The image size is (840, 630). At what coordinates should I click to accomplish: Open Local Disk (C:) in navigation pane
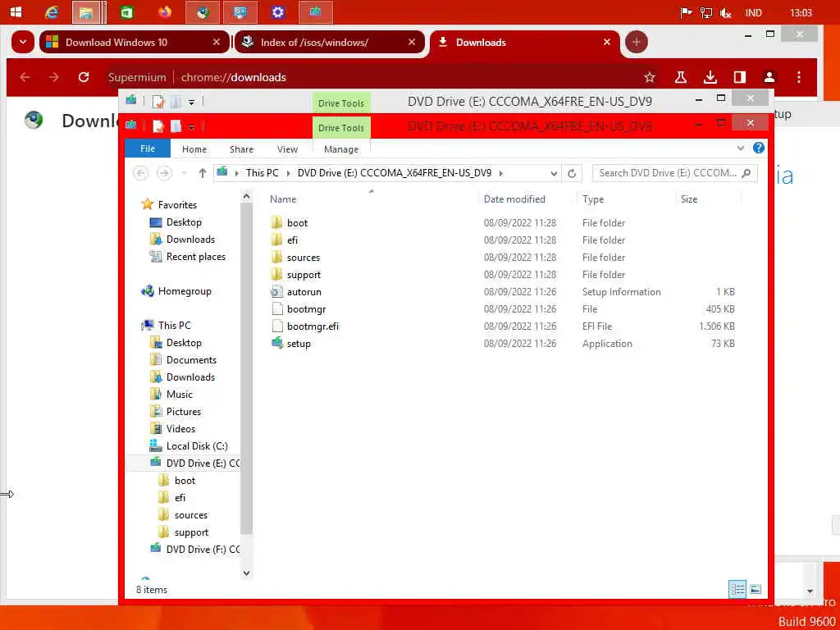tap(197, 446)
